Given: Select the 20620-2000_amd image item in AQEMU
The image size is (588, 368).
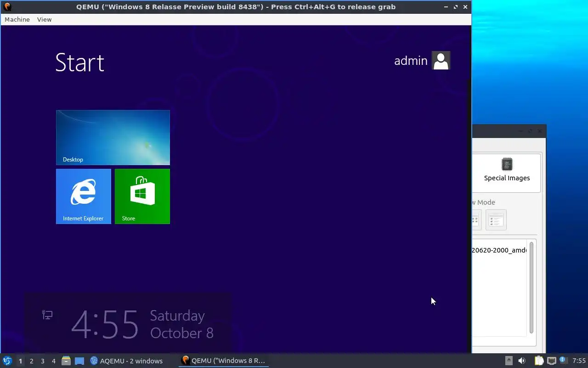Looking at the screenshot, I should 499,250.
